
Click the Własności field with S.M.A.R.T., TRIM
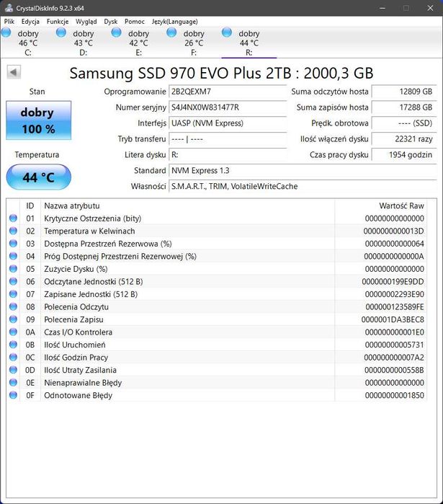point(303,186)
